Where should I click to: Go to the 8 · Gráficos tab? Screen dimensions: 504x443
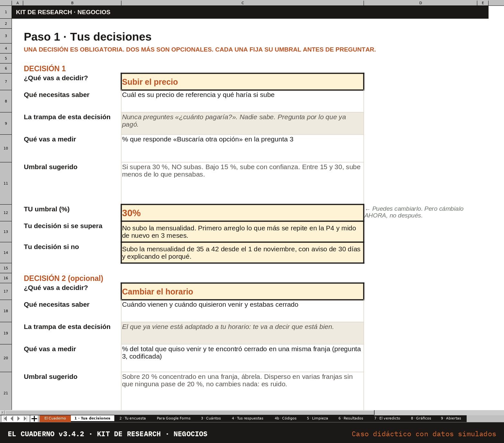[421, 419]
